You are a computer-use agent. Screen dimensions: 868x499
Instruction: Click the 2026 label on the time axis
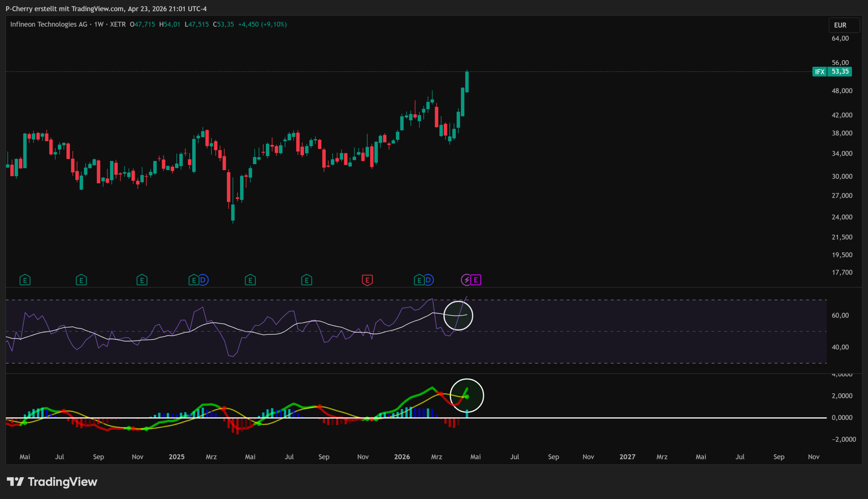pyautogui.click(x=401, y=457)
